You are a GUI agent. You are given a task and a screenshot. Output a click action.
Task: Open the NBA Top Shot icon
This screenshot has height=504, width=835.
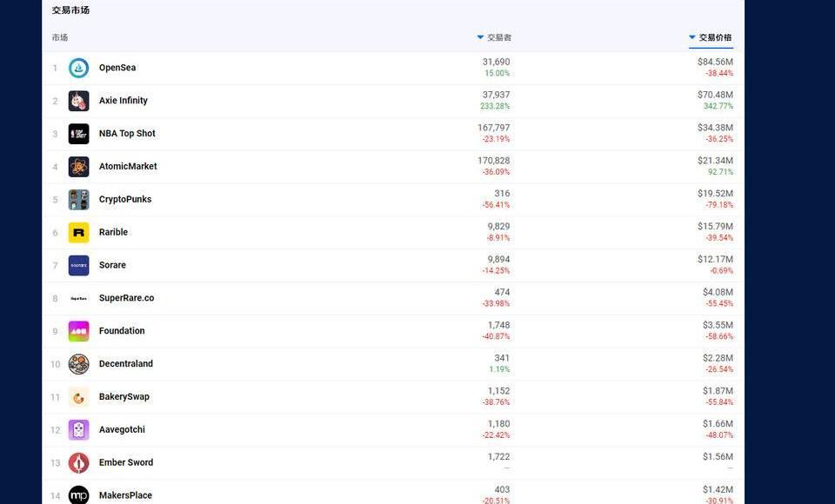pos(78,134)
